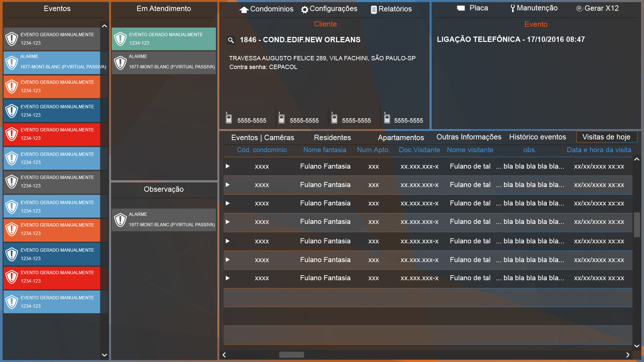This screenshot has height=362, width=644.
Task: Click the Condominios house icon
Action: (x=244, y=10)
